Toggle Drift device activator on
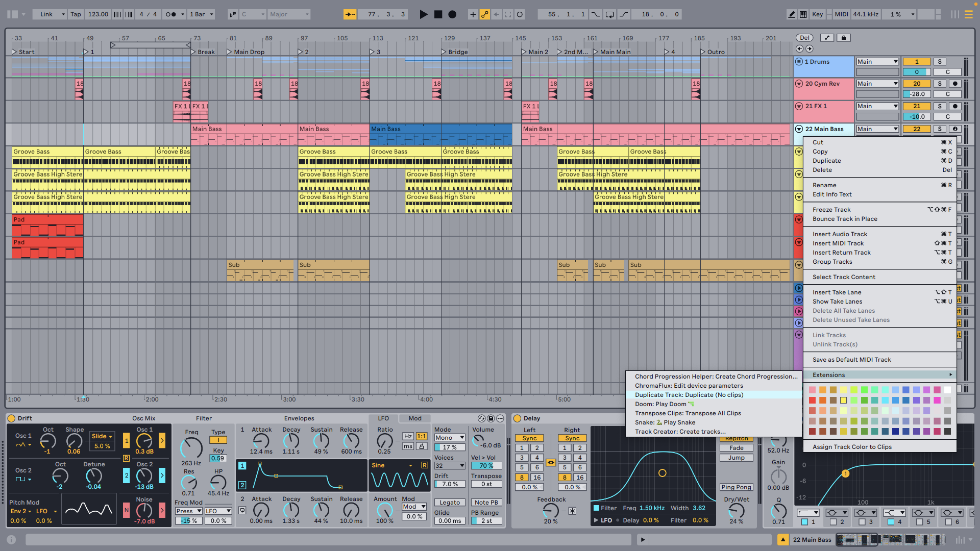 coord(11,418)
